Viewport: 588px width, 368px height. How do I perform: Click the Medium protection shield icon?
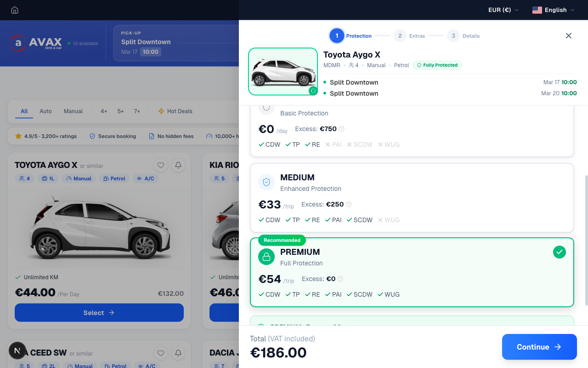[x=266, y=182]
